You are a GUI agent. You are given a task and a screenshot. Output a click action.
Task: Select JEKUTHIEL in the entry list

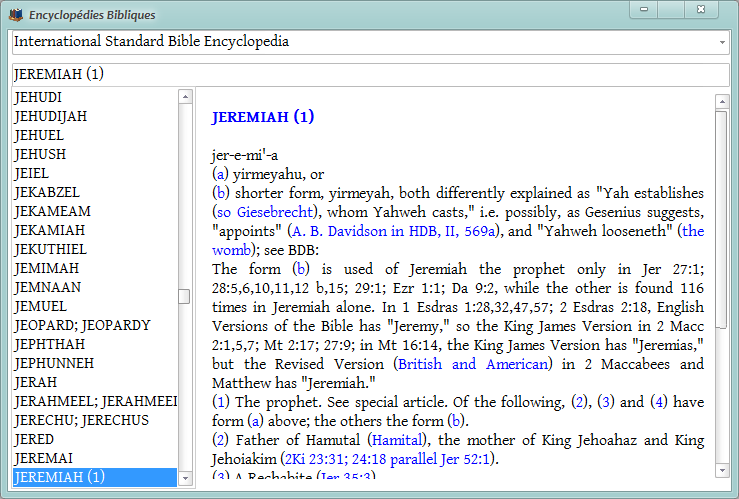click(95, 249)
